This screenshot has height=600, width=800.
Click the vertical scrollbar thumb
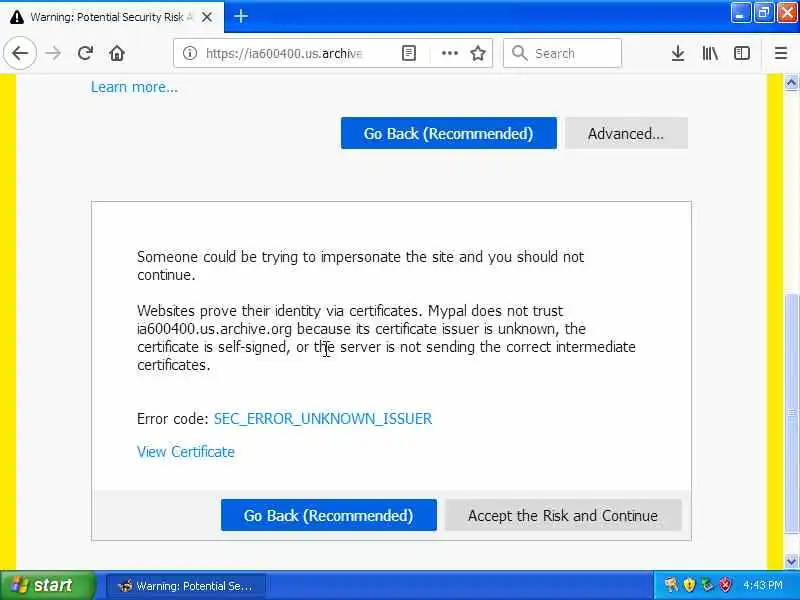[791, 413]
